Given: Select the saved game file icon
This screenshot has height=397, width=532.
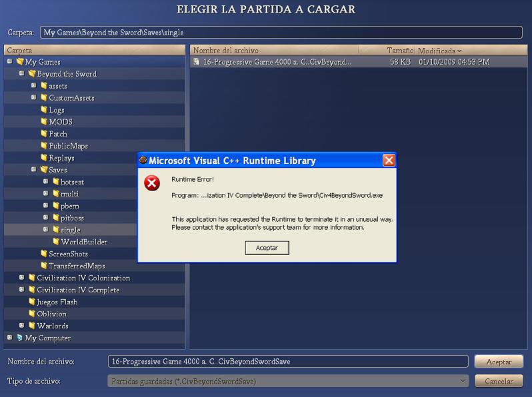Looking at the screenshot, I should point(197,62).
